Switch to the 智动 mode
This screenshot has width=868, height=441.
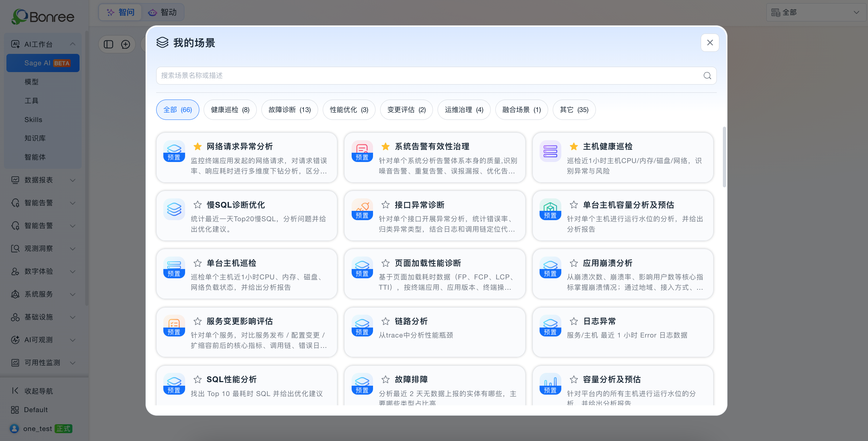coord(163,12)
